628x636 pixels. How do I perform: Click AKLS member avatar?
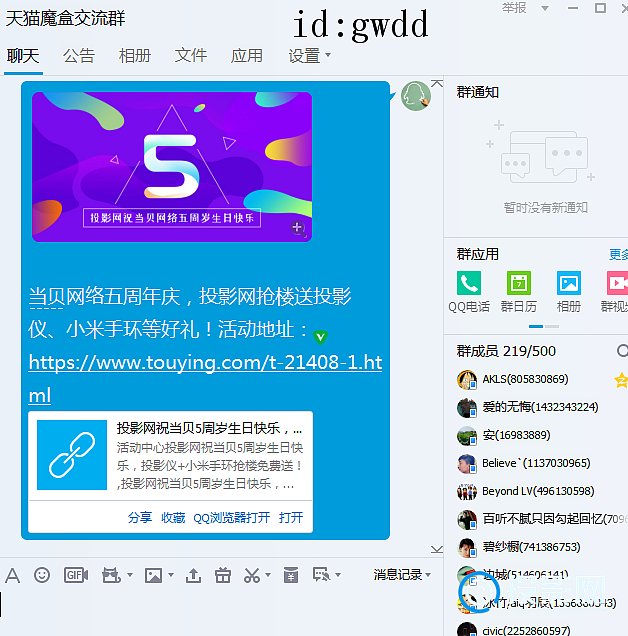coord(467,380)
